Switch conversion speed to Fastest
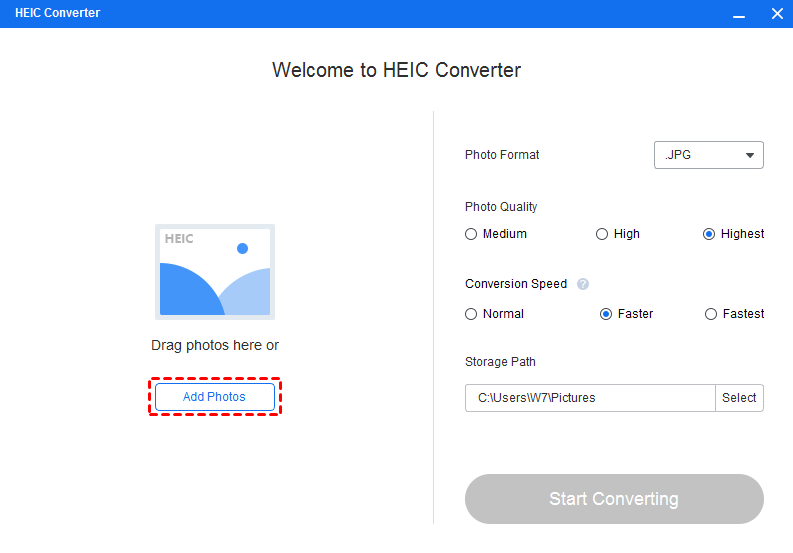Screen dimensions: 793x553 click(711, 314)
